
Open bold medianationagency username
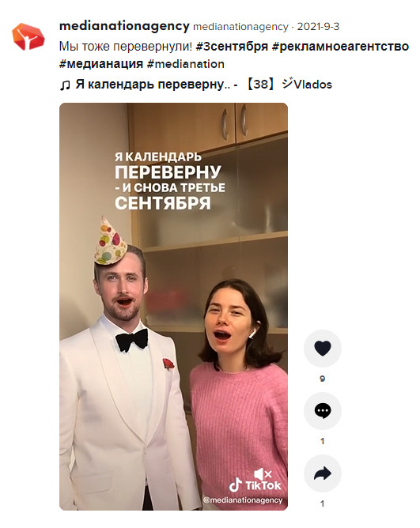124,26
